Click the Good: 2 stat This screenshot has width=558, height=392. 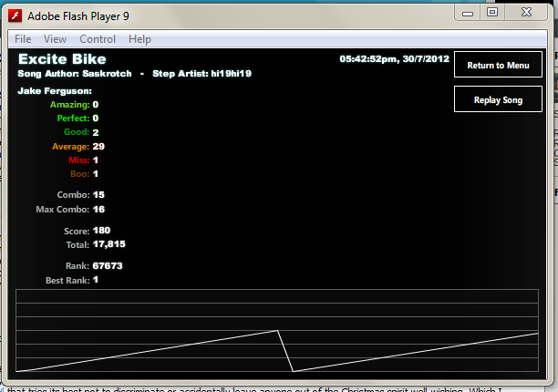[x=81, y=132]
